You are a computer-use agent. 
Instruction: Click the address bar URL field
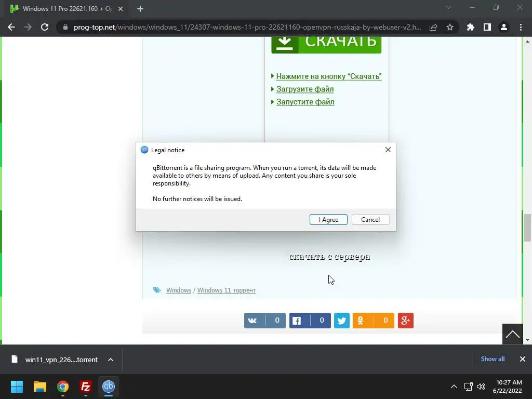click(x=247, y=27)
